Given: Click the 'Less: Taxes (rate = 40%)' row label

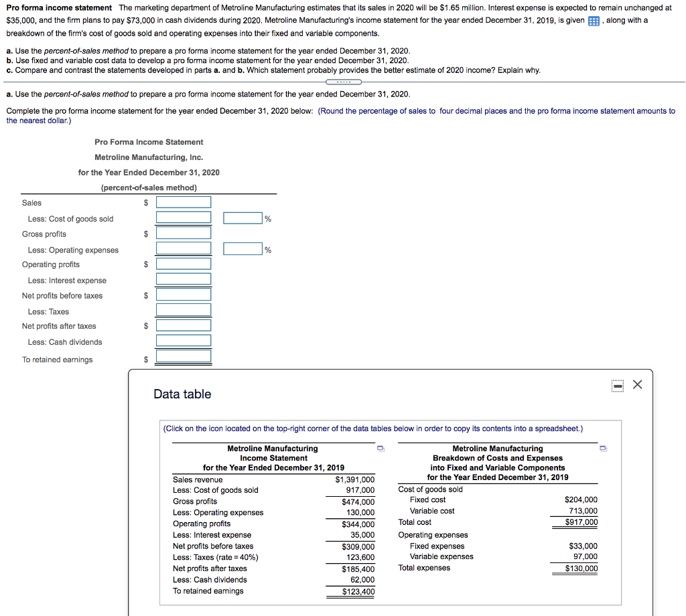Looking at the screenshot, I should [x=215, y=558].
